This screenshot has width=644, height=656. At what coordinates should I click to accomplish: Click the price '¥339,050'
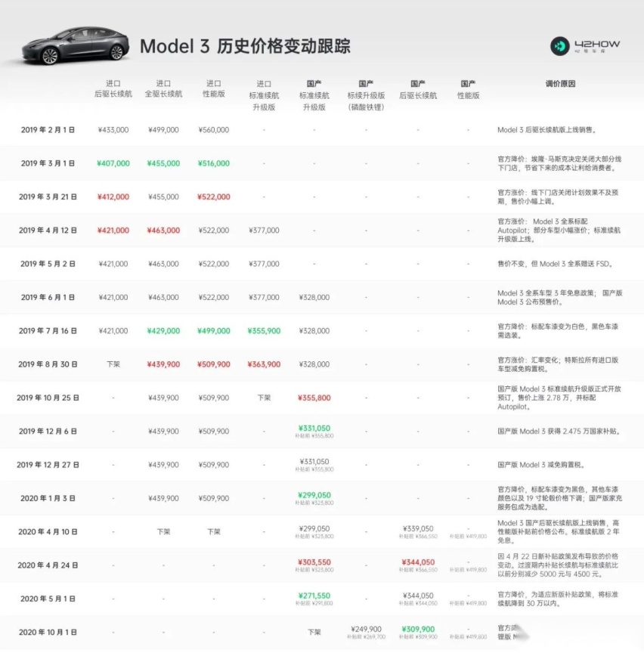[417, 528]
